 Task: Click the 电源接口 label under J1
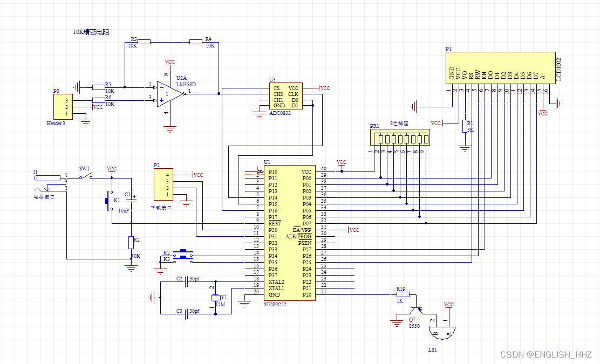tap(44, 197)
